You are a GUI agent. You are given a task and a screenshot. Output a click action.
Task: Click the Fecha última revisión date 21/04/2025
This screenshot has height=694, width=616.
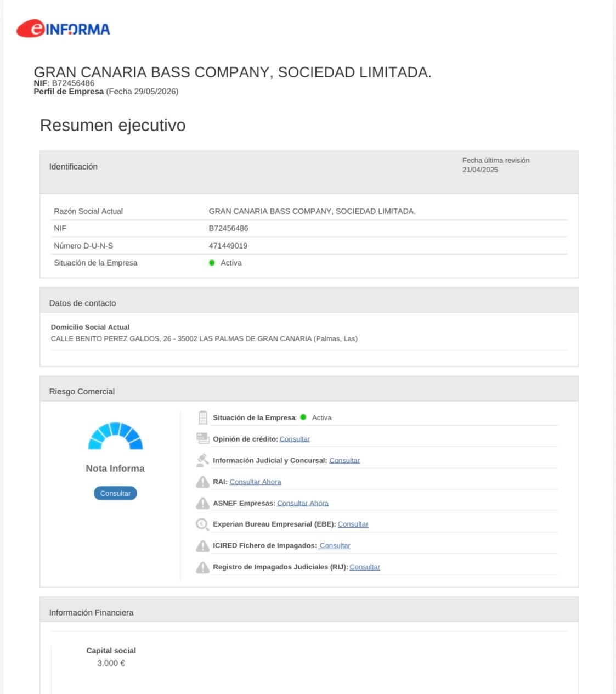click(480, 170)
